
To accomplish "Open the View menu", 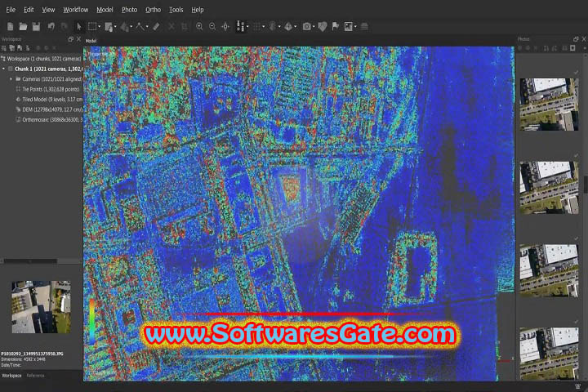I will (x=48, y=10).
